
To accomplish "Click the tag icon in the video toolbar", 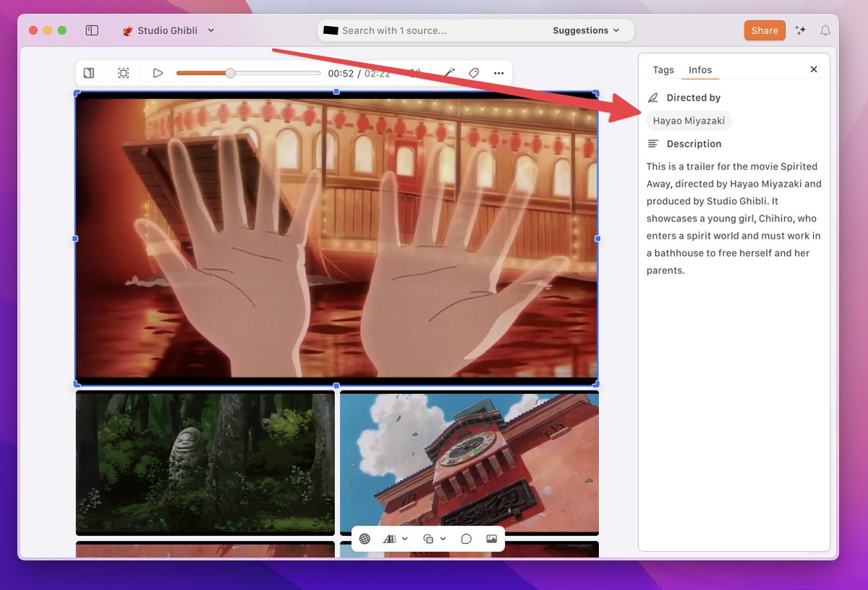I will point(474,72).
